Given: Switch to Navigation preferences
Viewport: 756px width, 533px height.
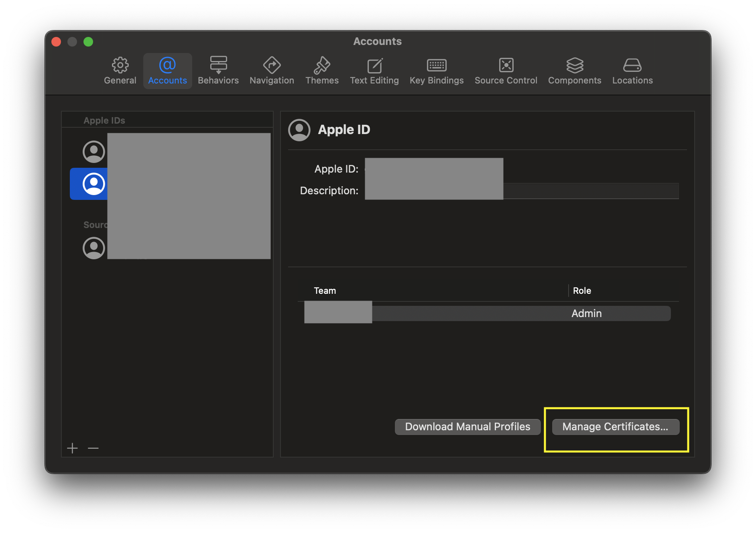Looking at the screenshot, I should tap(272, 71).
